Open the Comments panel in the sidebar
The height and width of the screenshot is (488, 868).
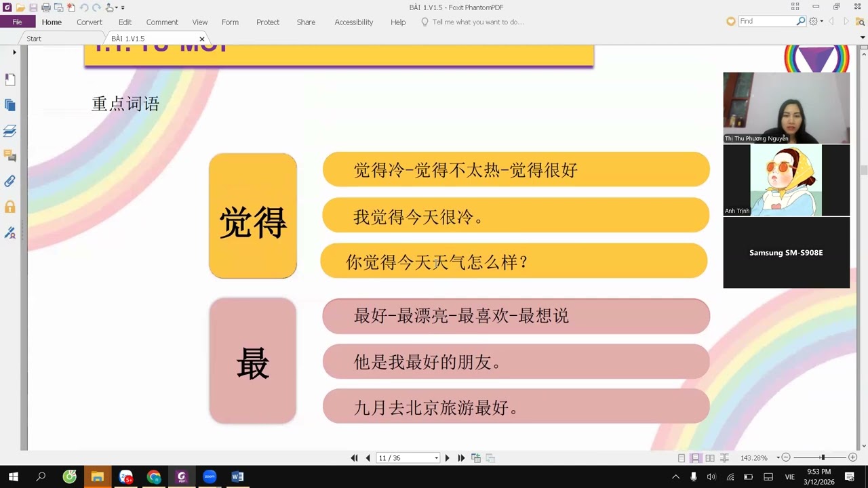pos(9,156)
